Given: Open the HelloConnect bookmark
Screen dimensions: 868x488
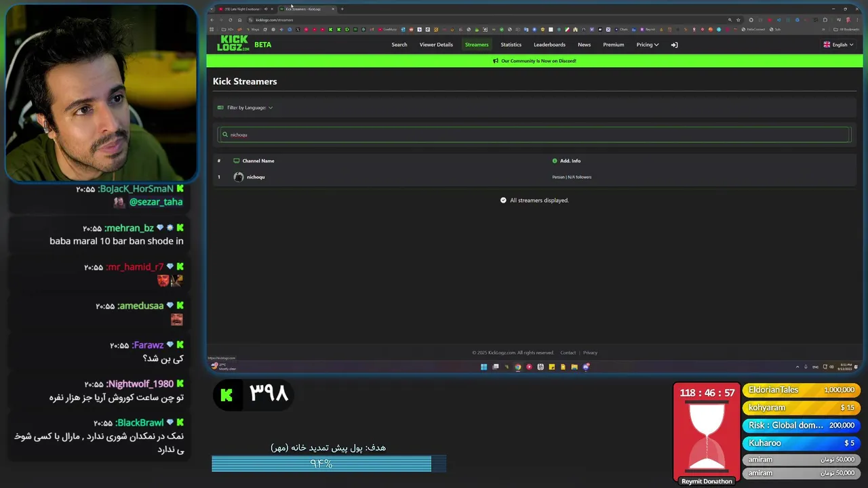Looking at the screenshot, I should [x=754, y=29].
